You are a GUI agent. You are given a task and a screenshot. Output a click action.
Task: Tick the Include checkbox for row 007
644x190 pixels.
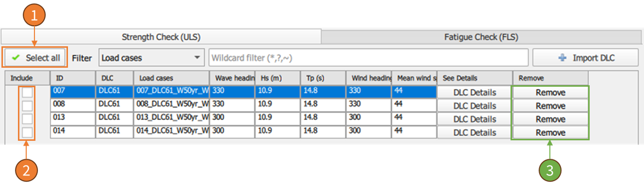click(27, 92)
